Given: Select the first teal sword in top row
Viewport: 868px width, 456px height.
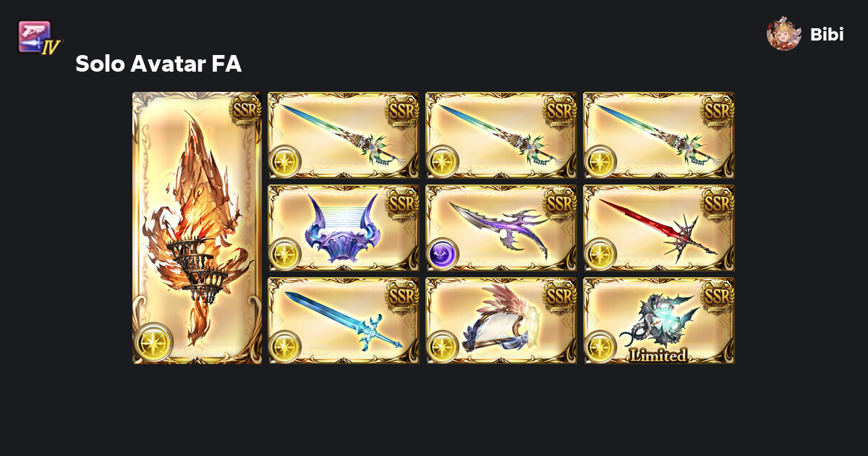Looking at the screenshot, I should click(344, 135).
